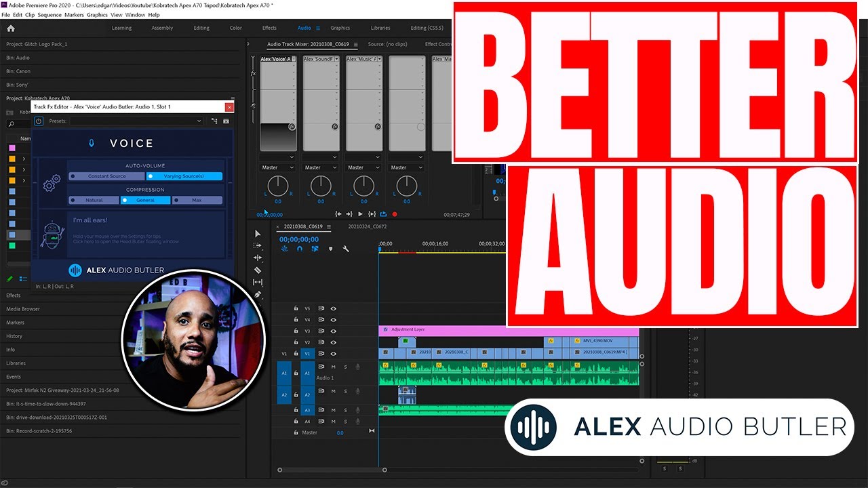Click the gears settings icon in Voice plugin
This screenshot has height=488, width=868.
pyautogui.click(x=52, y=184)
